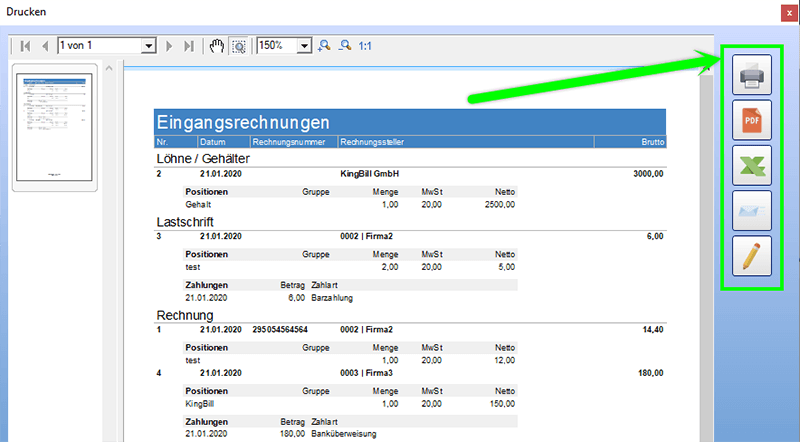Screen dimensions: 800x442
Task: Click the 'Lastschrift' group heading
Action: tap(185, 222)
